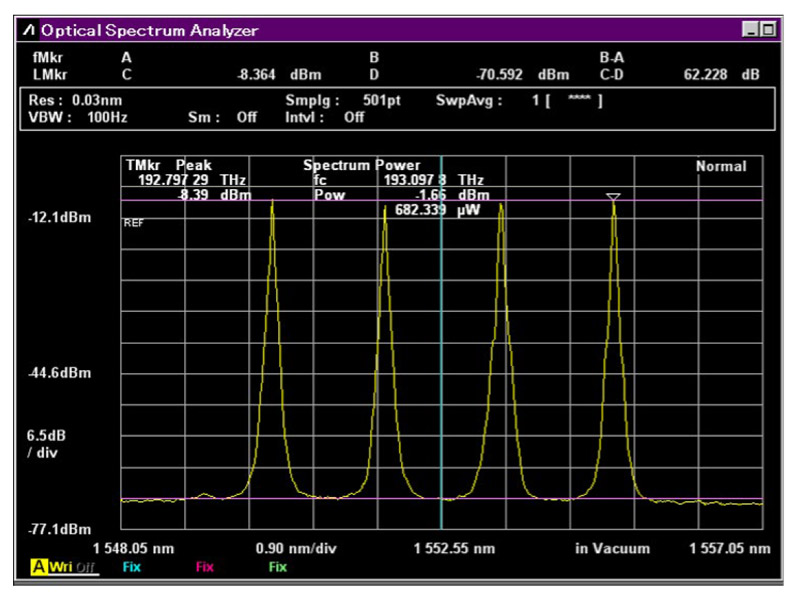
Task: Click the REF reference level label
Action: tap(133, 223)
